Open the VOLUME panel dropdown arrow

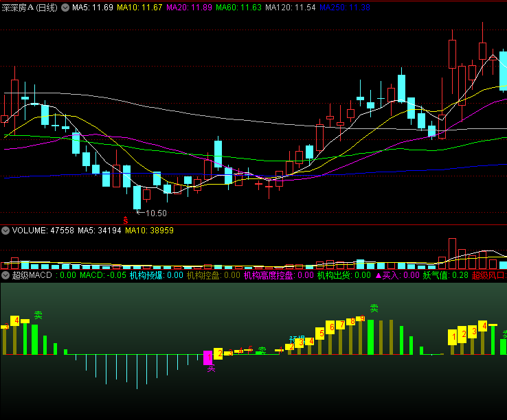point(5,231)
